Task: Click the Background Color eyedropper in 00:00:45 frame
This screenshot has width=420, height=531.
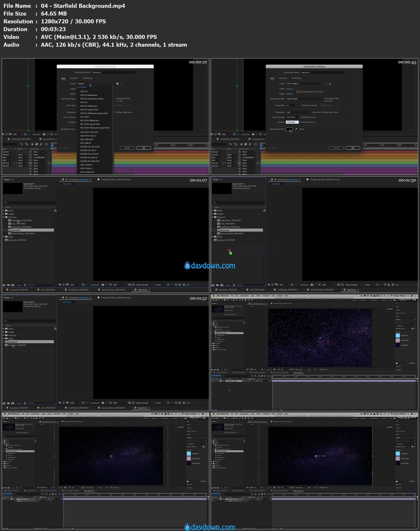Action: click(x=296, y=129)
